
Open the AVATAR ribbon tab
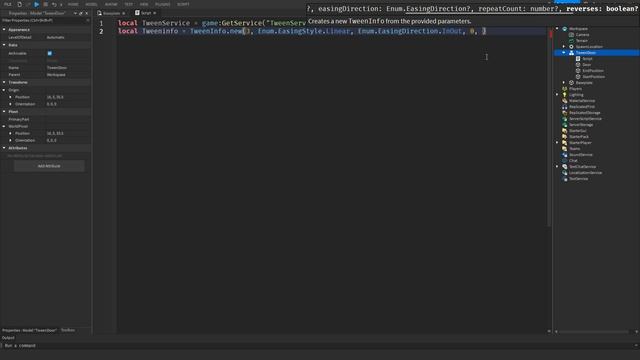[x=111, y=4]
